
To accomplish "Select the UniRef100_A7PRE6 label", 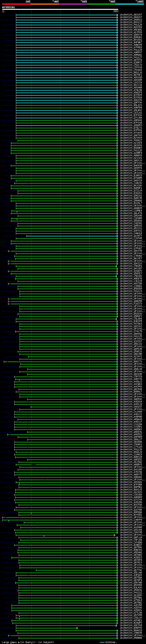I will point(131,47).
